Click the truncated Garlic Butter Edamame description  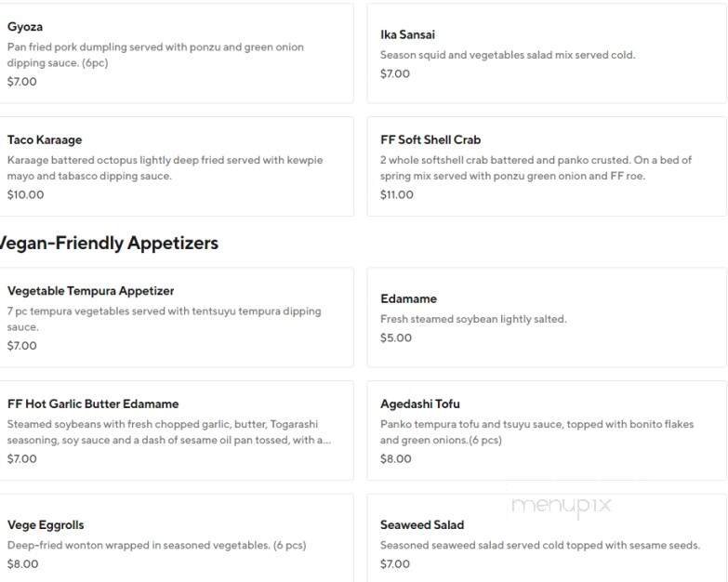[168, 432]
